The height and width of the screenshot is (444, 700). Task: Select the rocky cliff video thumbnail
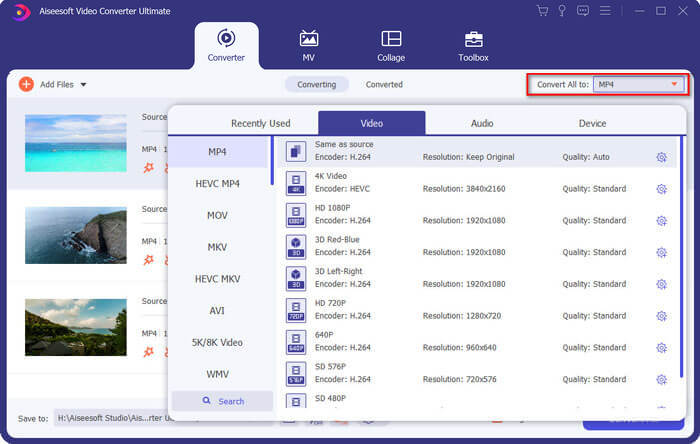(x=75, y=235)
